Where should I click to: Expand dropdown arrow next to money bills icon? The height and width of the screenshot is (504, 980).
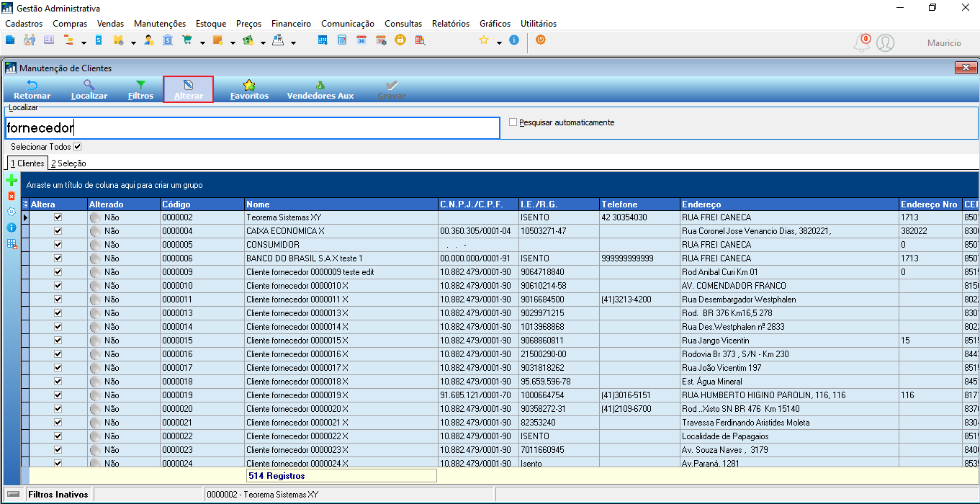pos(263,42)
